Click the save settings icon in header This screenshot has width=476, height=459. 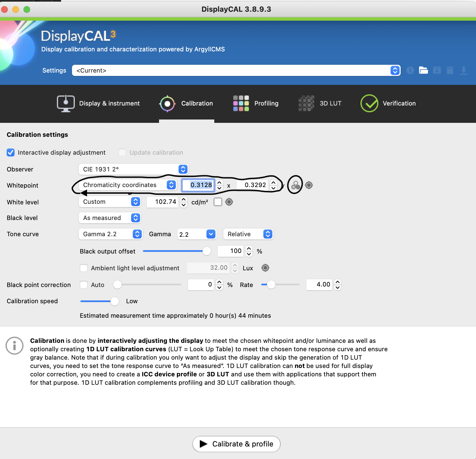[437, 70]
